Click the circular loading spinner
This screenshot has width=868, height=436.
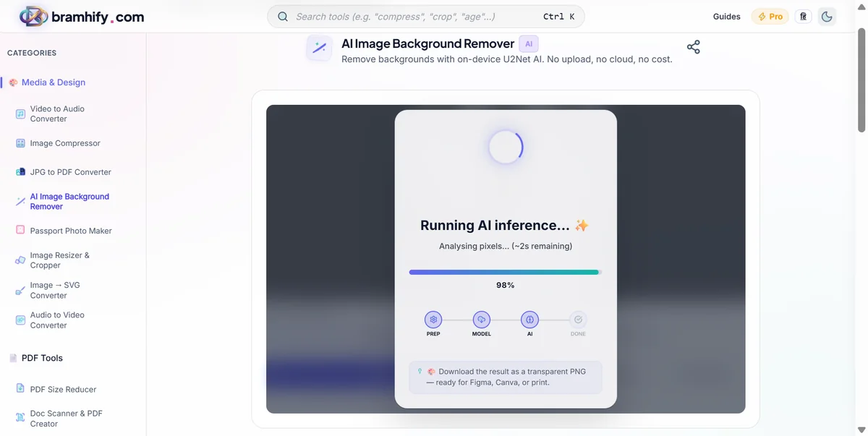[506, 148]
